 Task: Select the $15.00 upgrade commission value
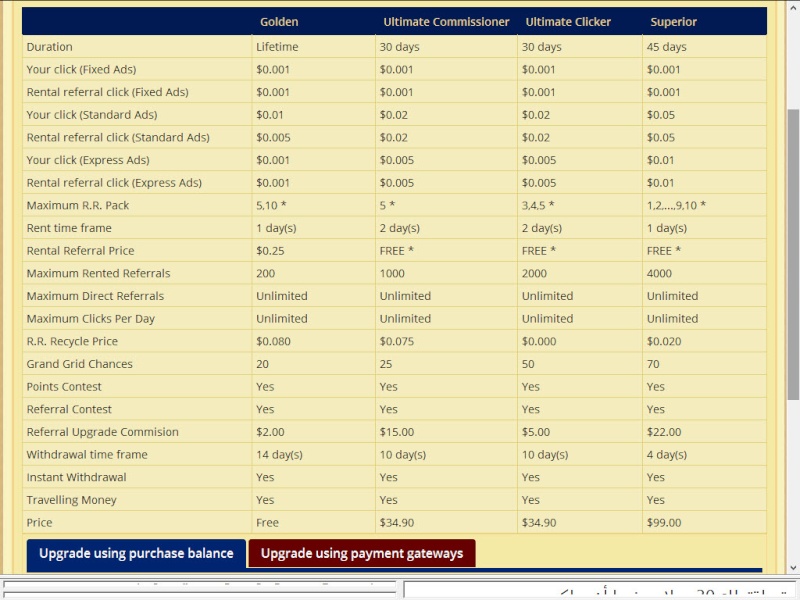pos(396,432)
